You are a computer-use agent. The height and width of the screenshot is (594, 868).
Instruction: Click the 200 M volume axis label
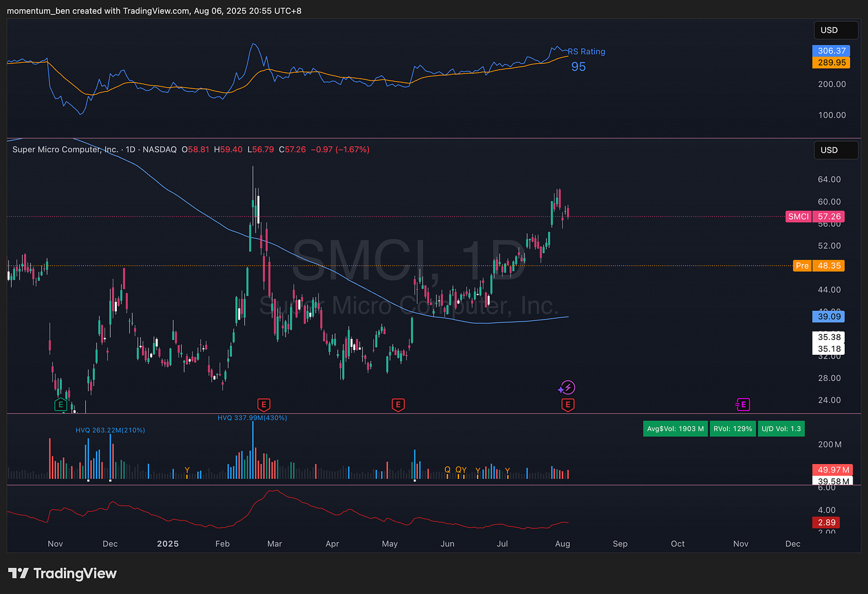(830, 444)
